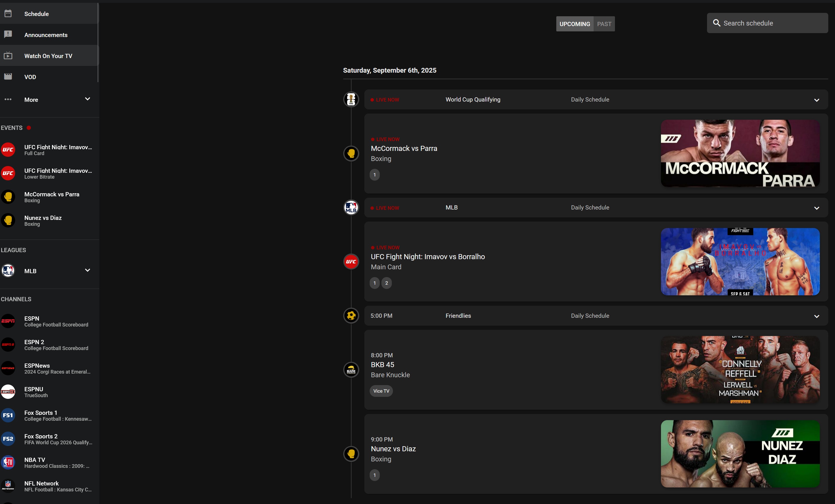
Task: Select stream 2 for UFC Fight Night
Action: coord(387,283)
